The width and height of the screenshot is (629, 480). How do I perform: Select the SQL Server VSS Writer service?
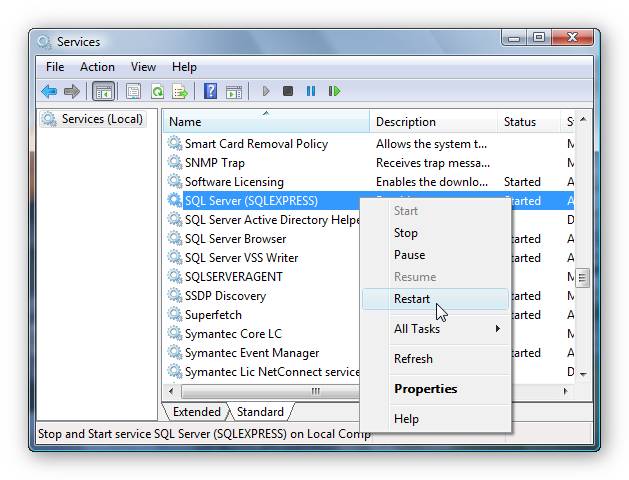pyautogui.click(x=241, y=257)
